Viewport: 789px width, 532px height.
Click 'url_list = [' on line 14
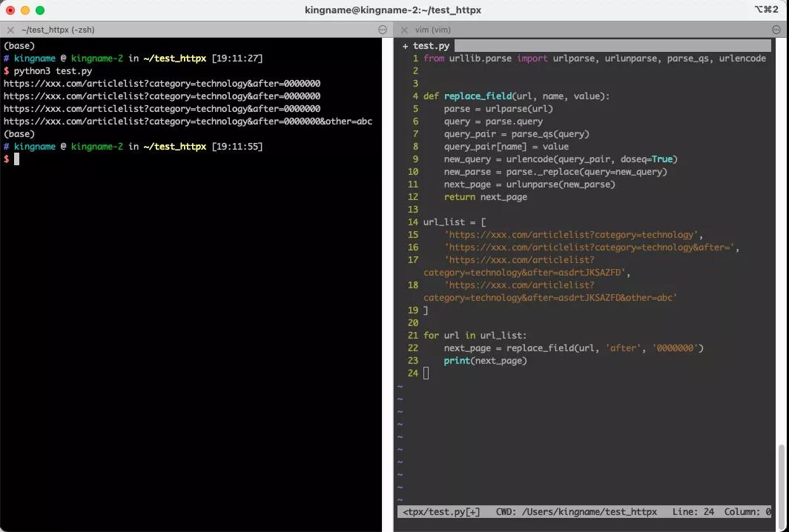pos(455,222)
